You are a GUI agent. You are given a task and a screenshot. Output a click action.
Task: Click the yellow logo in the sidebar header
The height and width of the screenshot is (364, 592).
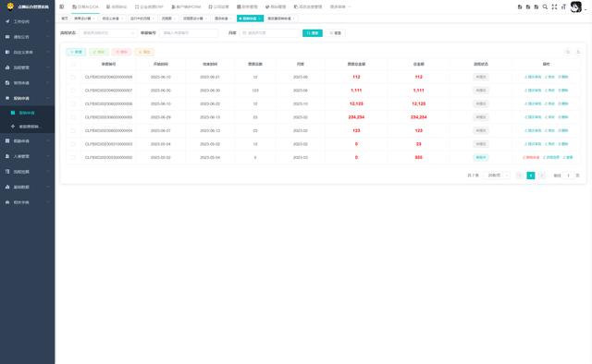(10, 6)
